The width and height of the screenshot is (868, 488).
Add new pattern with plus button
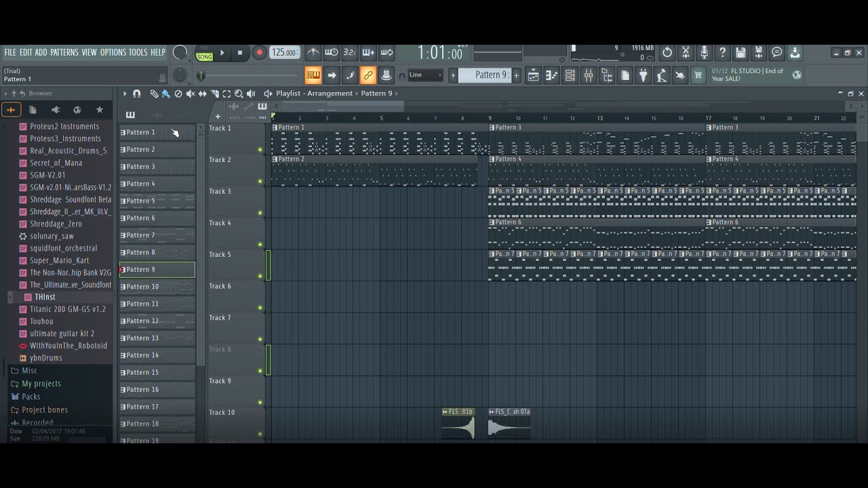516,75
